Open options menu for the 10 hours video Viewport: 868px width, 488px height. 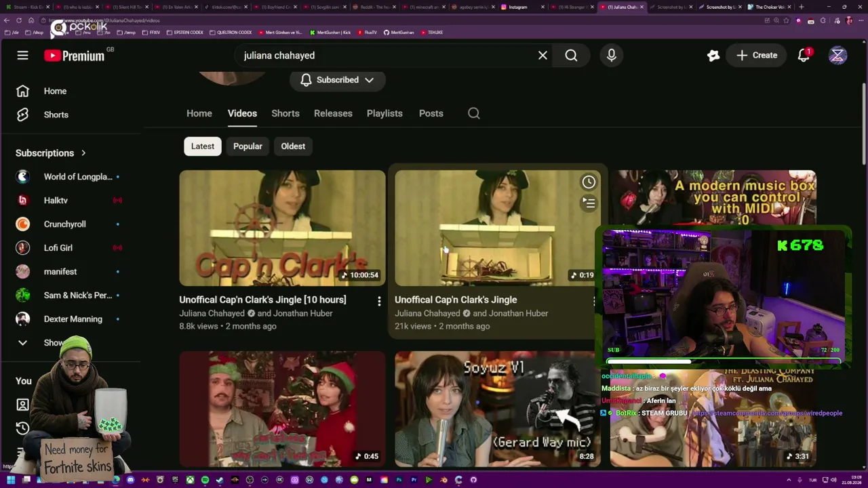click(x=379, y=300)
